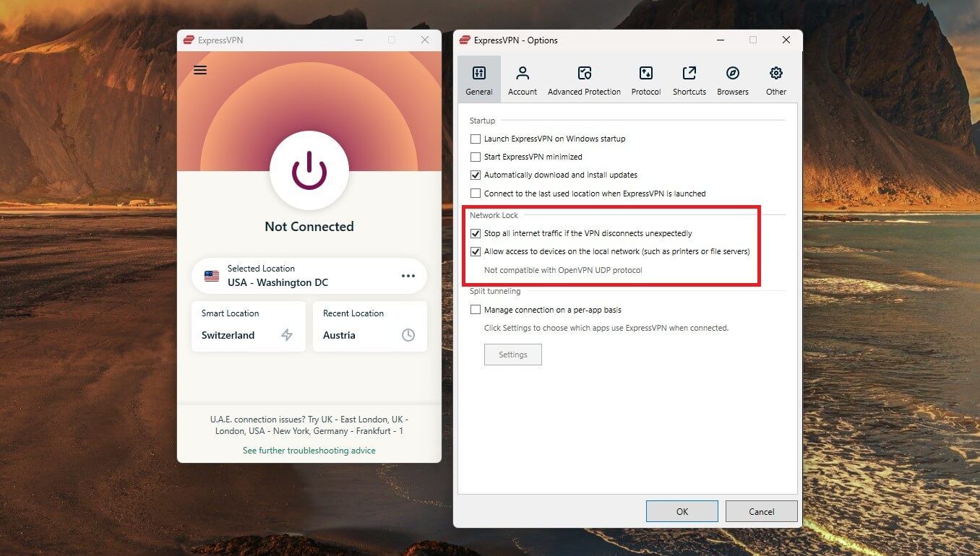Viewport: 980px width, 556px height.
Task: Enable Connect to the last used location
Action: 476,194
